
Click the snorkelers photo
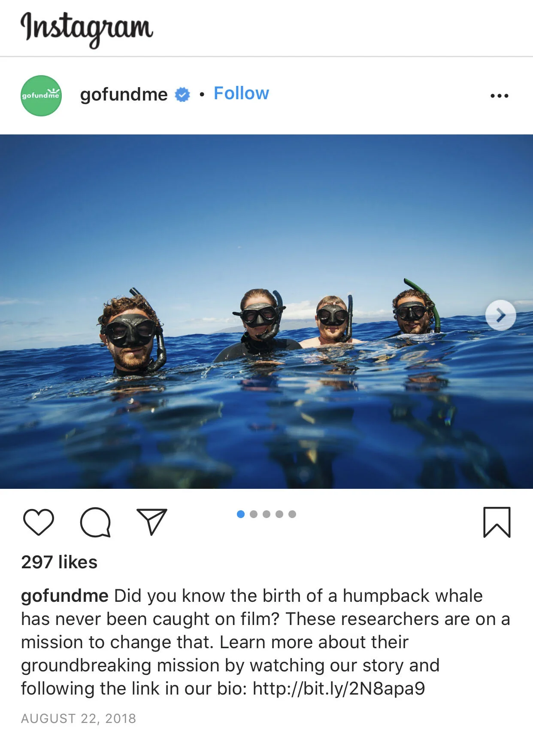pos(266,311)
